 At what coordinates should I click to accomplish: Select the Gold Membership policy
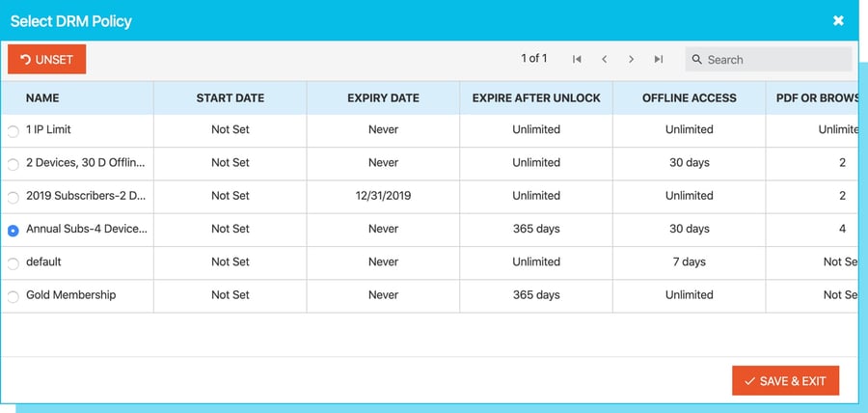[x=13, y=297]
